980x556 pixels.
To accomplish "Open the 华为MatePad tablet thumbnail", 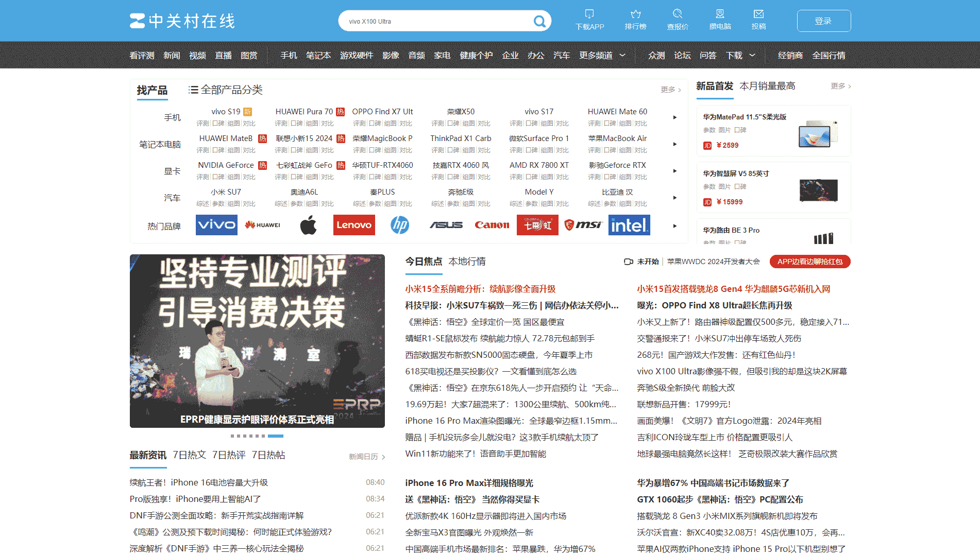I will (818, 134).
